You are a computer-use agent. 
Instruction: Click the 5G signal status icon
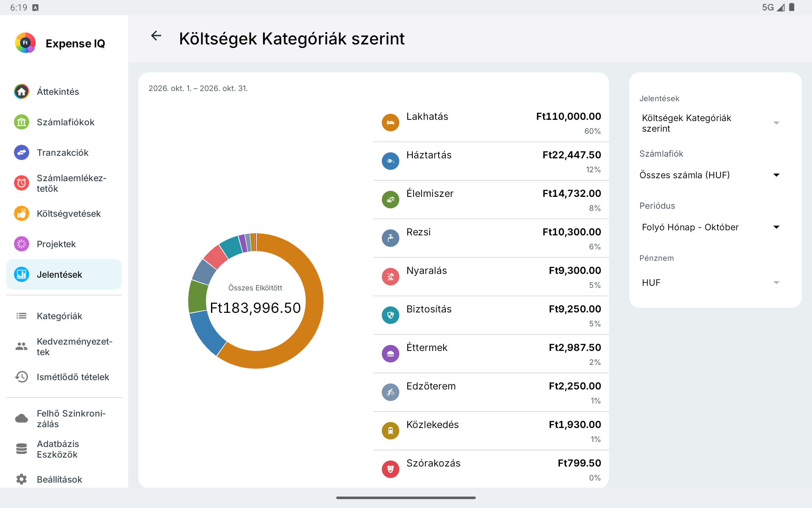click(773, 7)
